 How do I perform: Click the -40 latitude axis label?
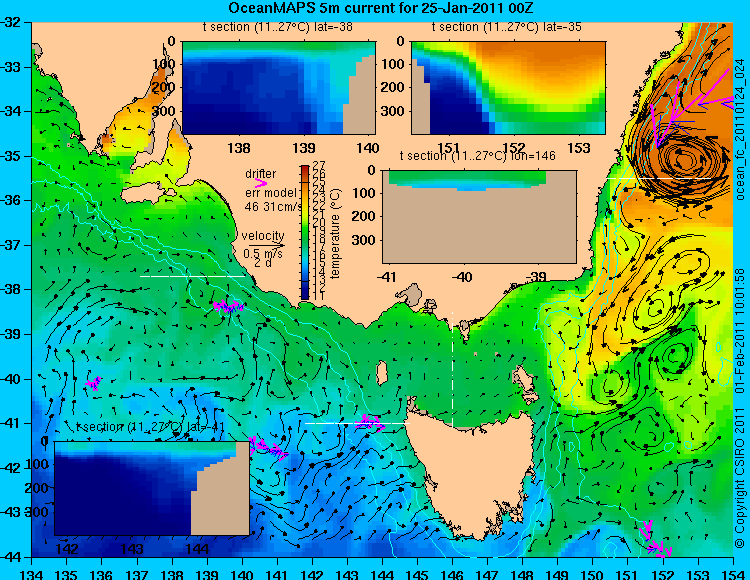(13, 379)
